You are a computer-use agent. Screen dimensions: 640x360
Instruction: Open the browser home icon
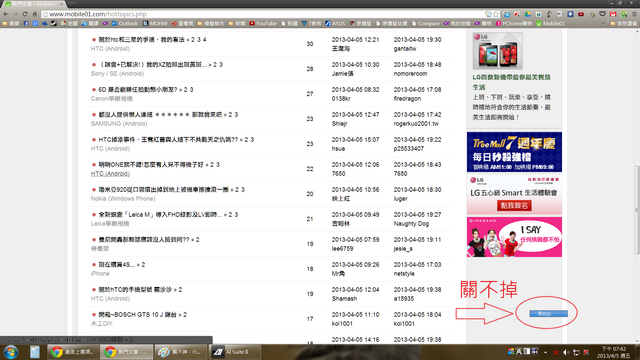coord(35,14)
